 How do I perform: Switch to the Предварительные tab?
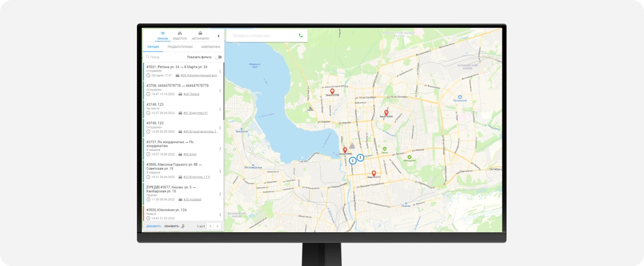point(180,47)
